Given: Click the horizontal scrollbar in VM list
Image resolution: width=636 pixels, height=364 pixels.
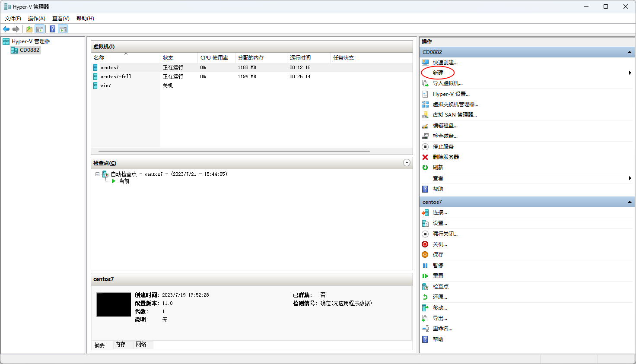Looking at the screenshot, I should coord(234,151).
